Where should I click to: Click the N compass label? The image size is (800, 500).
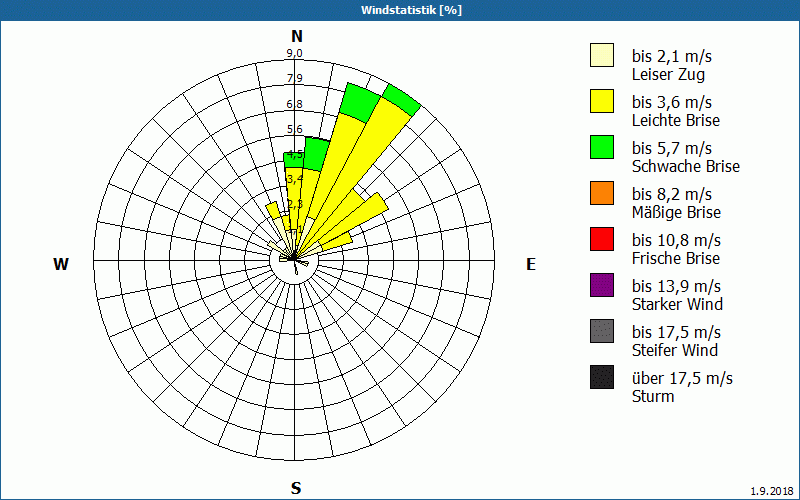point(297,36)
